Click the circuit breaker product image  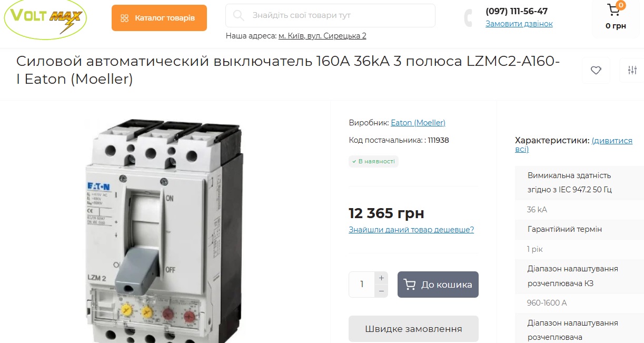click(165, 230)
